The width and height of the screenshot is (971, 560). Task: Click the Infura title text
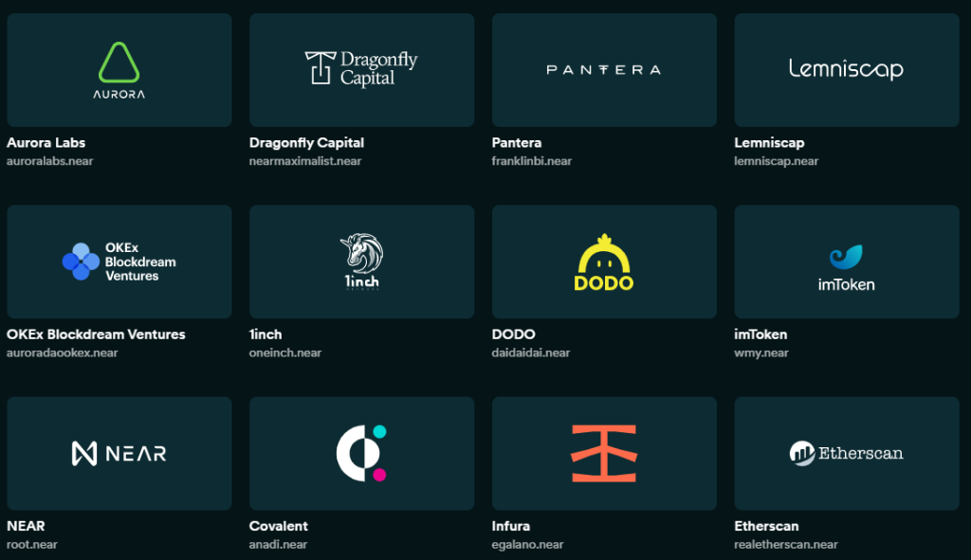[511, 526]
